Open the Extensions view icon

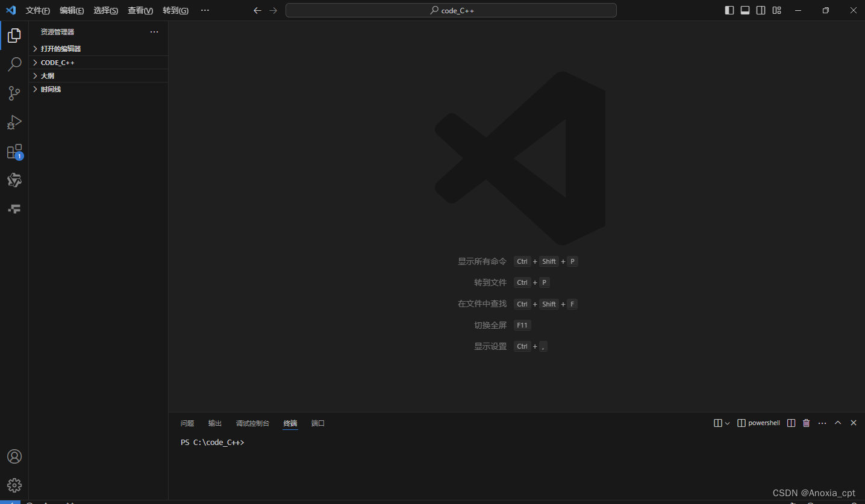tap(14, 151)
